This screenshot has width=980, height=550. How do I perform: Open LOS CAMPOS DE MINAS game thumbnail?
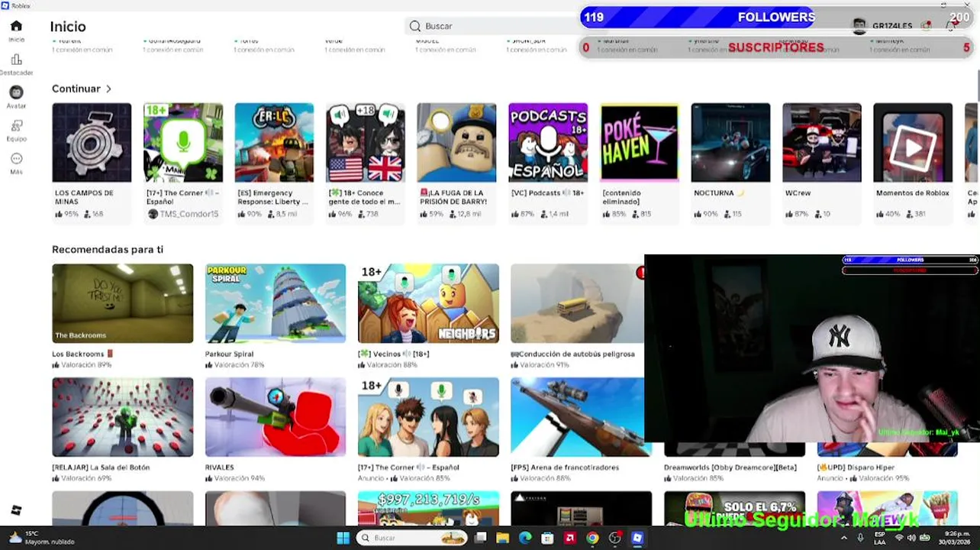(x=92, y=143)
